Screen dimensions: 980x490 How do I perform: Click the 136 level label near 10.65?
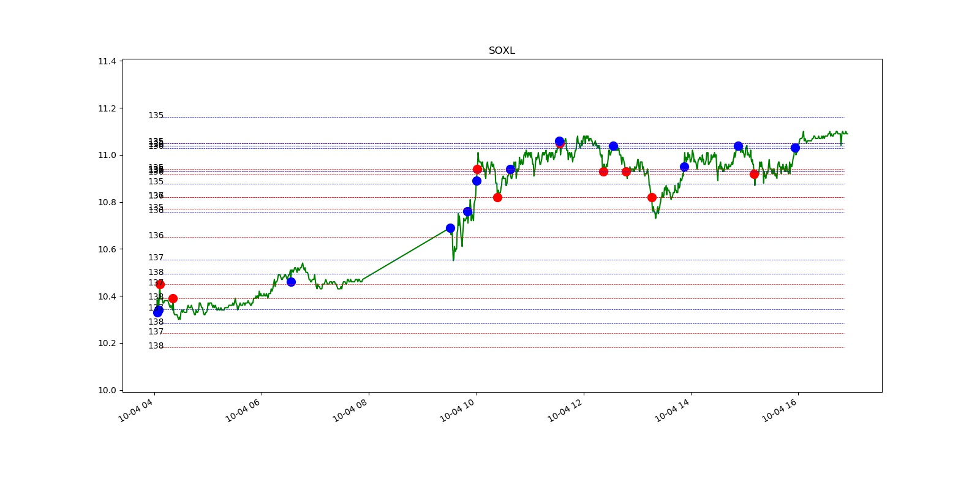point(156,235)
